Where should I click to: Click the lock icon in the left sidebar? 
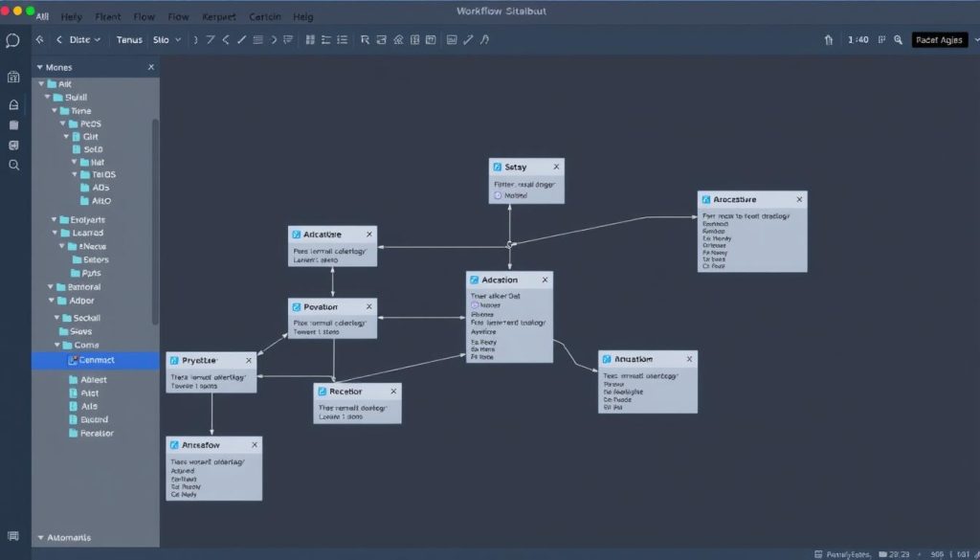[12, 103]
